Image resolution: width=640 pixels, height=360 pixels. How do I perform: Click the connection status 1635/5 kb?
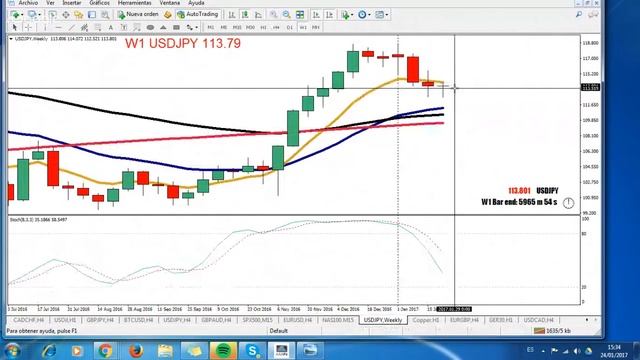(552, 331)
